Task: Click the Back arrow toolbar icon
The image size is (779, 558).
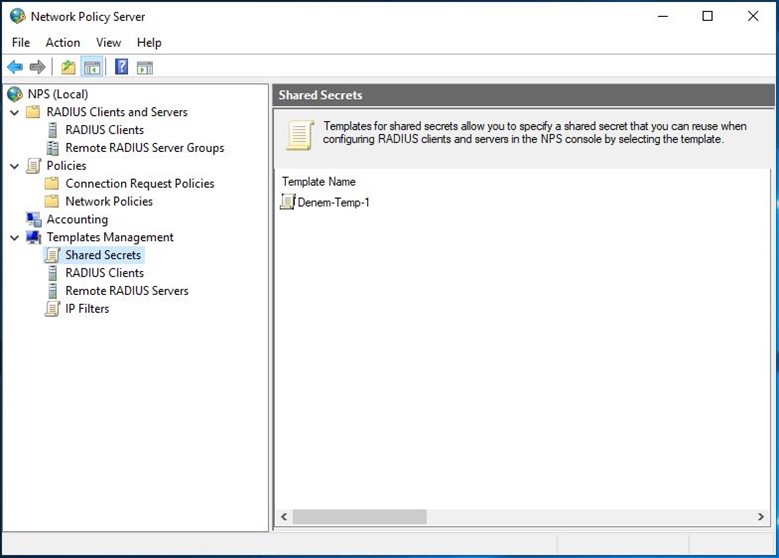Action: tap(15, 67)
